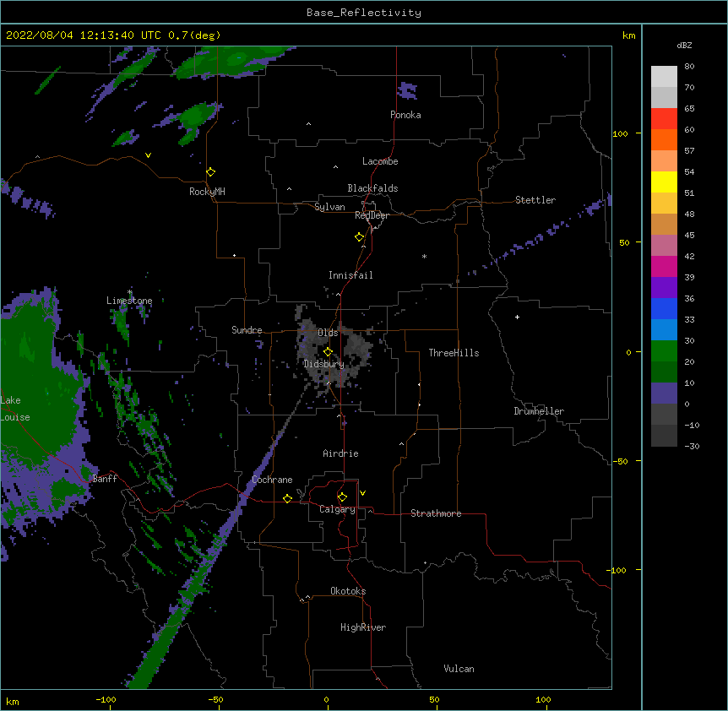The height and width of the screenshot is (711, 728).
Task: Click the yellow marker at Olds
Action: click(x=328, y=352)
